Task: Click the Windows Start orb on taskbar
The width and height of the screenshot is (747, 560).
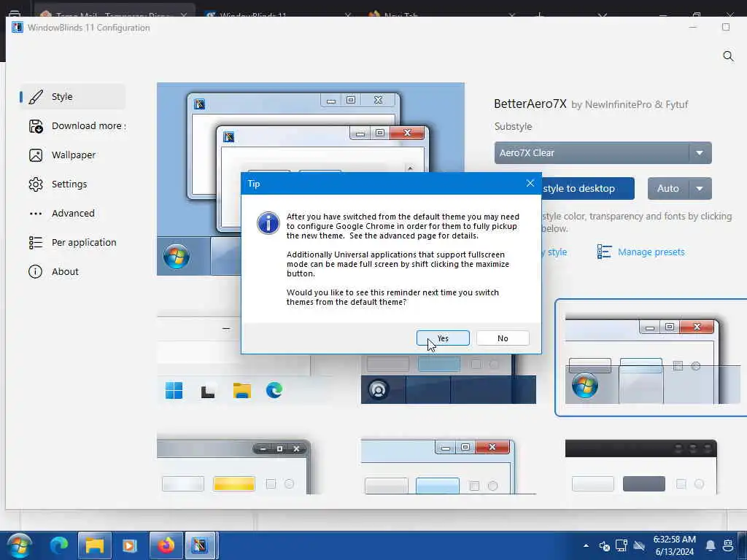Action: coord(20,545)
